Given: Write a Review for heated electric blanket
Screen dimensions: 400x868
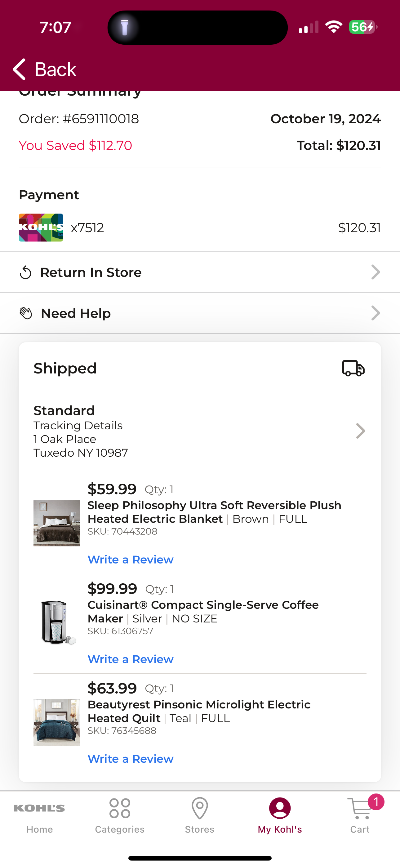Looking at the screenshot, I should pyautogui.click(x=131, y=560).
